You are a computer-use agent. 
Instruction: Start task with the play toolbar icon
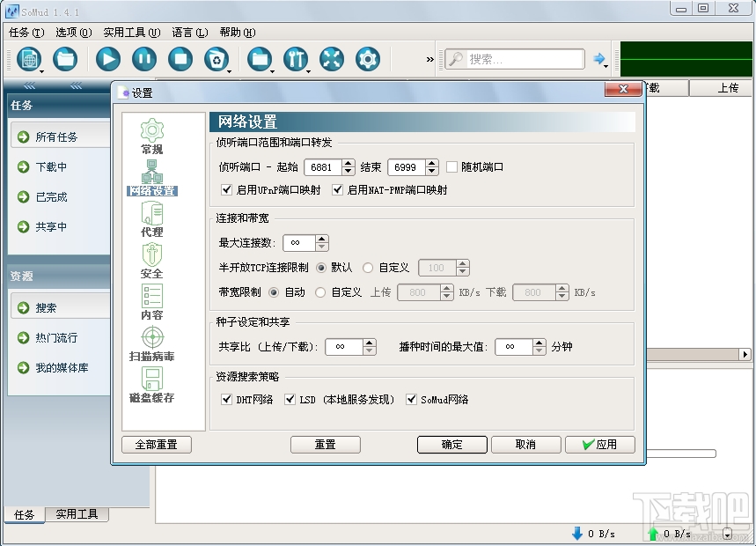click(108, 59)
